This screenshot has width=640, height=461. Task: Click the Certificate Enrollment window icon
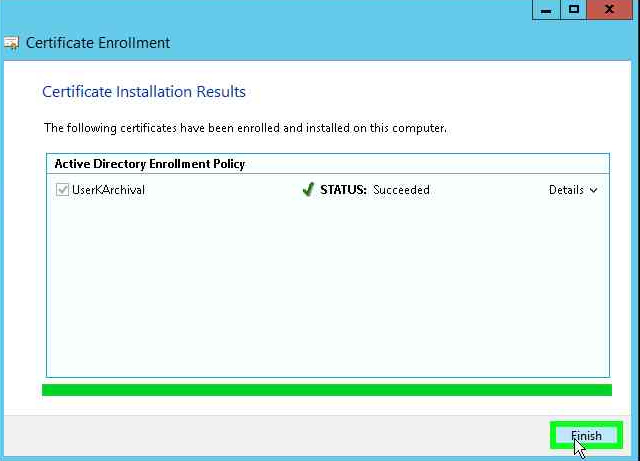[x=11, y=43]
